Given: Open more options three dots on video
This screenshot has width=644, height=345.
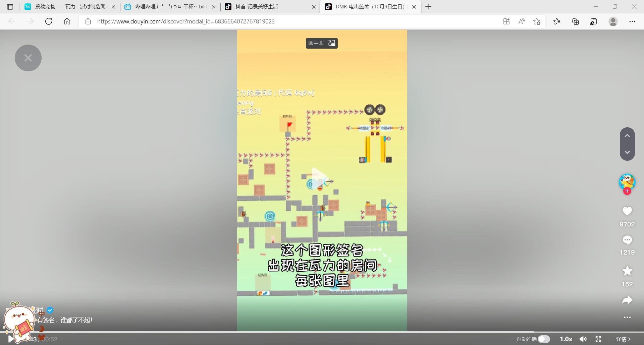Looking at the screenshot, I should 627,317.
